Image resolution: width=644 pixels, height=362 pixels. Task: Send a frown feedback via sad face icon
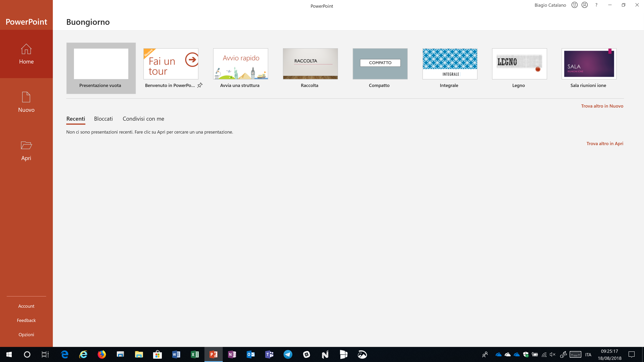point(584,5)
